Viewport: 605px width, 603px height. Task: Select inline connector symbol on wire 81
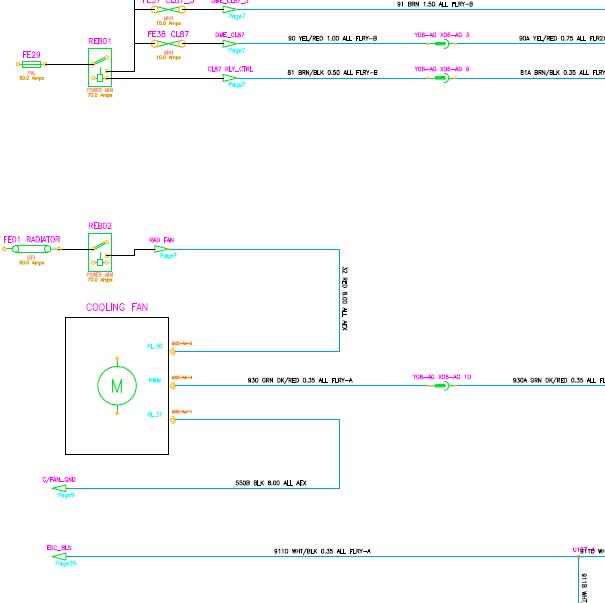pyautogui.click(x=441, y=78)
